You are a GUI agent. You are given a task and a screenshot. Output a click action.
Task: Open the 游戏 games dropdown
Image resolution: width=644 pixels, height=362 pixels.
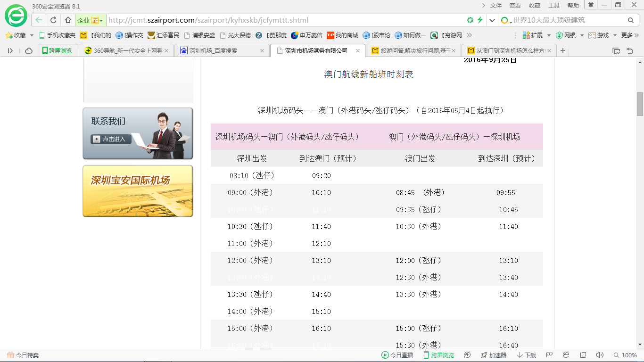coord(603,35)
